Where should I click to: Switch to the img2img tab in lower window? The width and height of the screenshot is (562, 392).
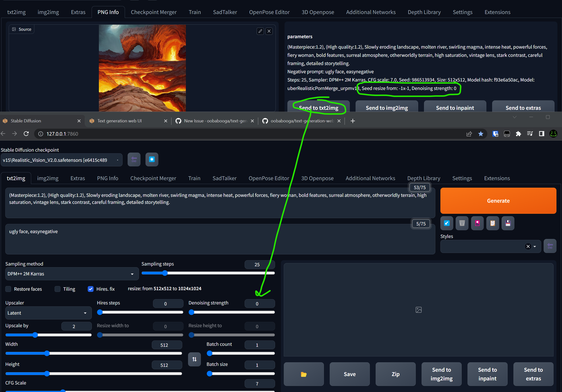pyautogui.click(x=48, y=178)
